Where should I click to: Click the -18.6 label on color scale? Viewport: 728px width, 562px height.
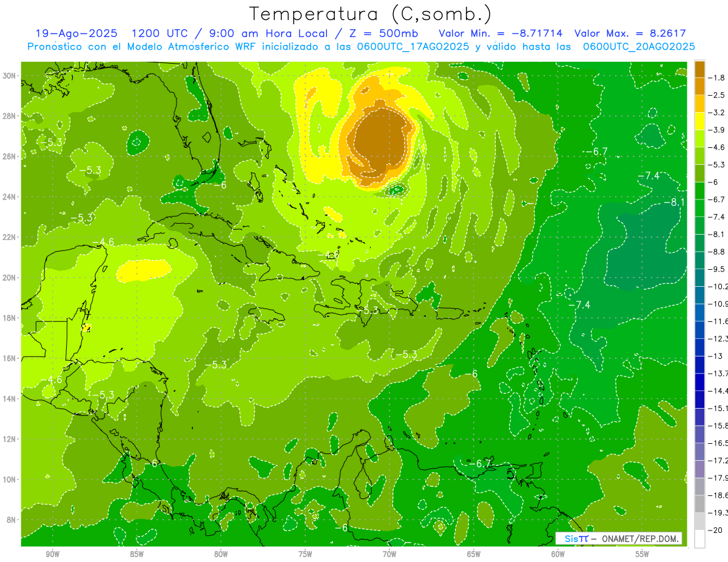(x=718, y=495)
